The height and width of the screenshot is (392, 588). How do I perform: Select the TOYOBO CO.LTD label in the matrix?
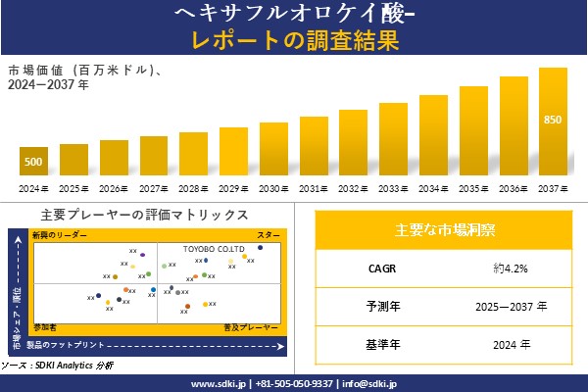point(215,250)
